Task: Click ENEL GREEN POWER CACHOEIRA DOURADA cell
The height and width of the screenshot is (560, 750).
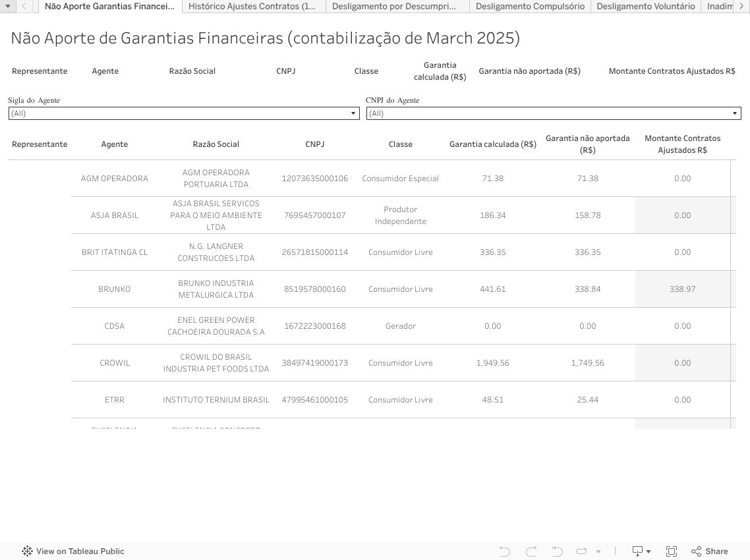Action: pyautogui.click(x=216, y=325)
